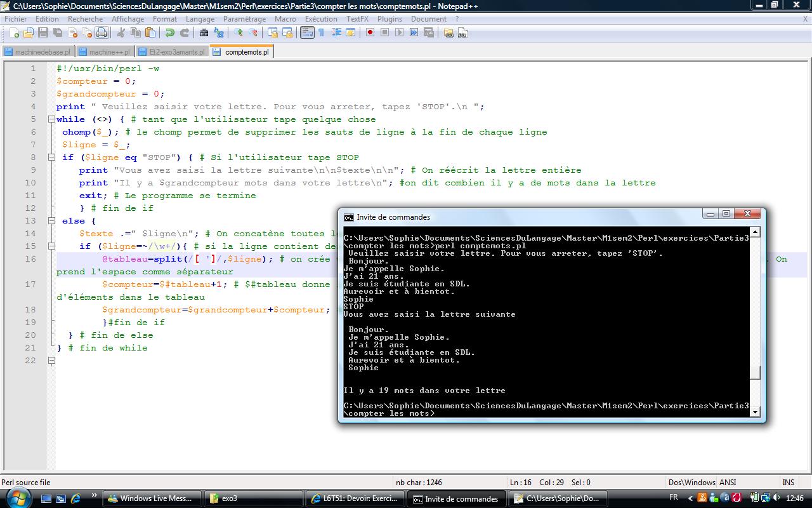Click the exo3 taskbar button
812x508 pixels.
[252, 498]
